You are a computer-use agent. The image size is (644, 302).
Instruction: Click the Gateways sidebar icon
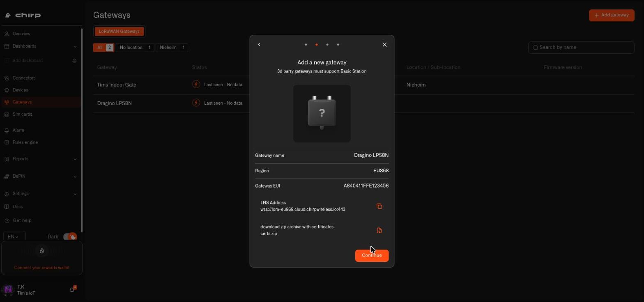7,102
